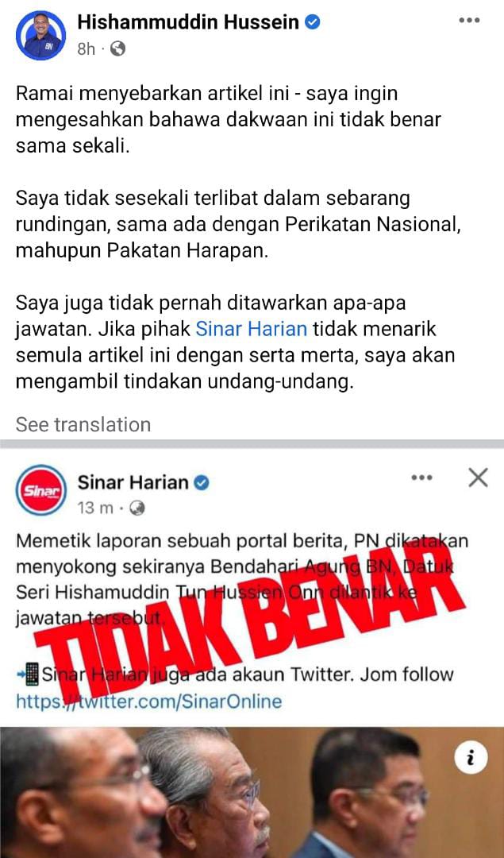Close the Sinar Harian post with the X

pyautogui.click(x=479, y=478)
